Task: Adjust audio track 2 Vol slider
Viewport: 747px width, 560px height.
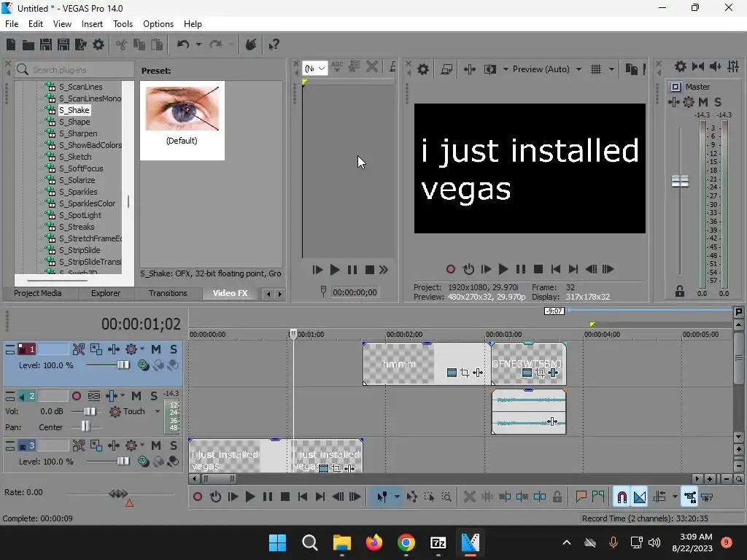Action: [89, 411]
